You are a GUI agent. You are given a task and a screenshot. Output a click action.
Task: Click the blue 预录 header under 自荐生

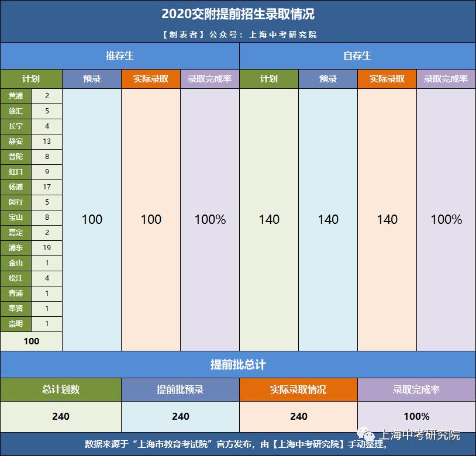coord(328,78)
